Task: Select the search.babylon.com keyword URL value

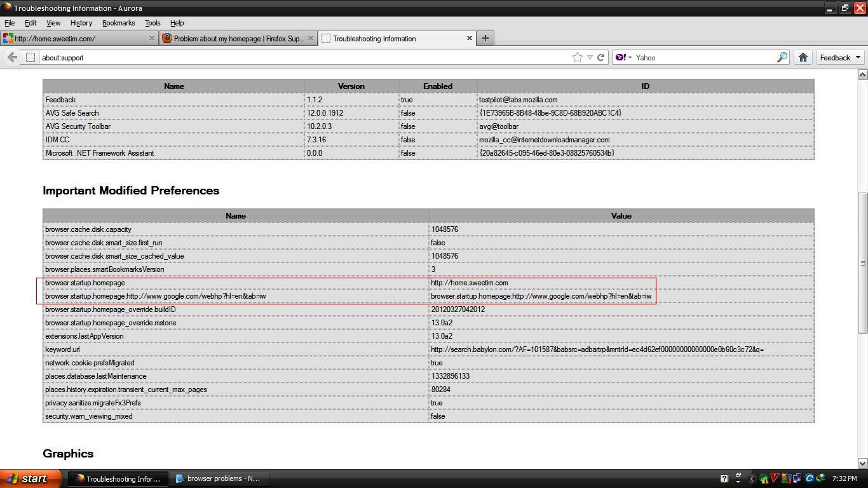Action: [597, 349]
